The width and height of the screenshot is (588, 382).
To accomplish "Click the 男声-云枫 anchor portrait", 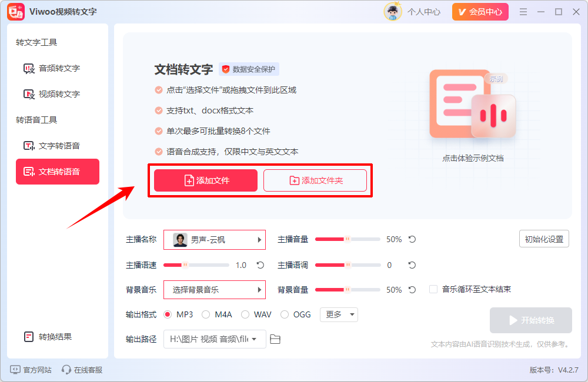I will [x=180, y=240].
